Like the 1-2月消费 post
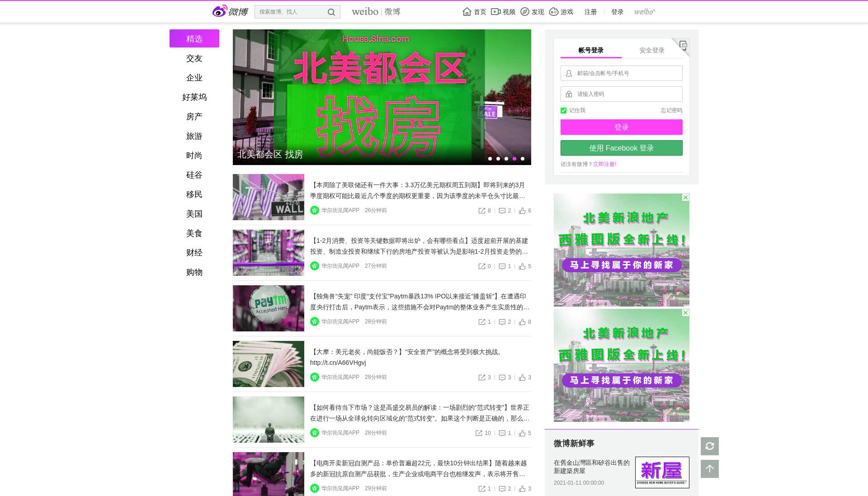This screenshot has height=496, width=868. [522, 266]
